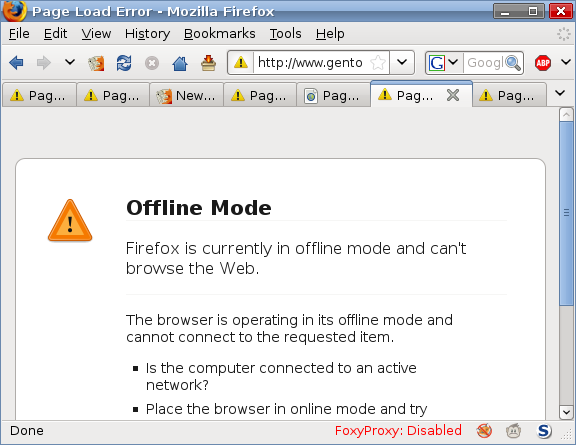576x445 pixels.
Task: Click 'Is the computer connected' bullet text
Action: (x=281, y=376)
